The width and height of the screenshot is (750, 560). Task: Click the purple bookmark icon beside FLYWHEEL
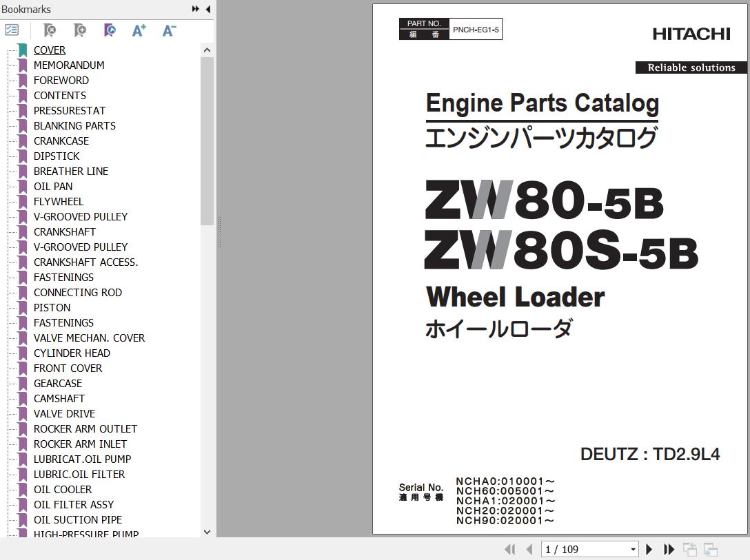[23, 202]
